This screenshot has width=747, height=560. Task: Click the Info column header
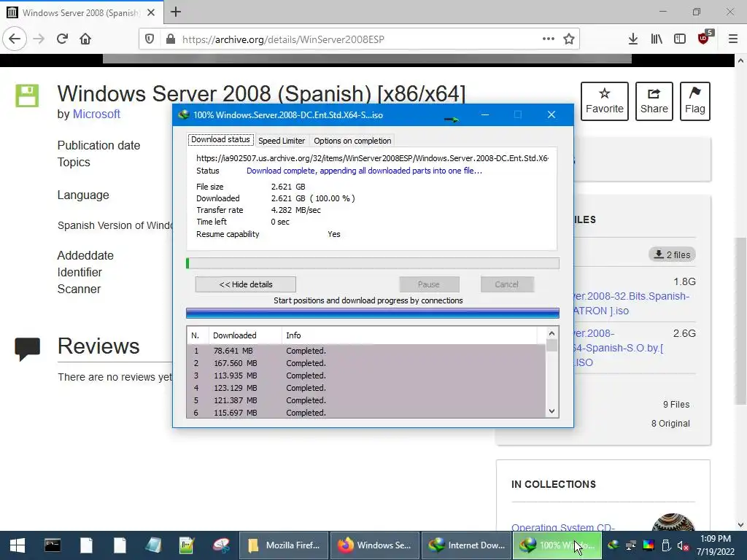410,335
